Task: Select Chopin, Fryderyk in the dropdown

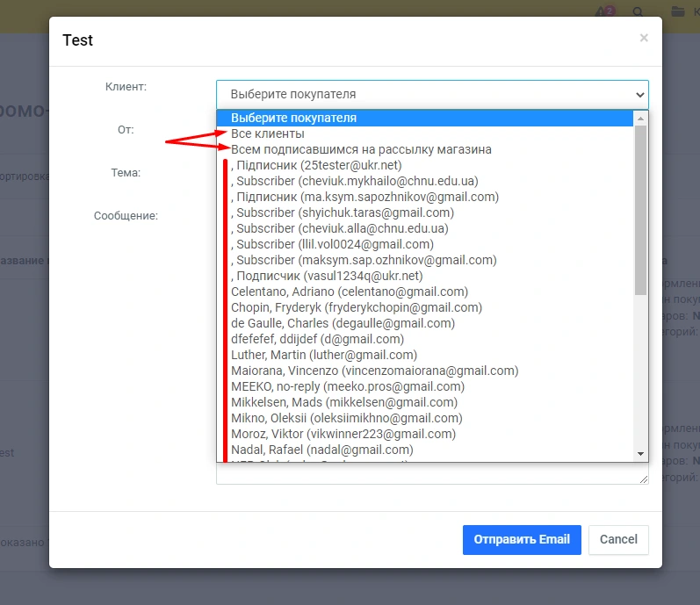Action: click(357, 307)
